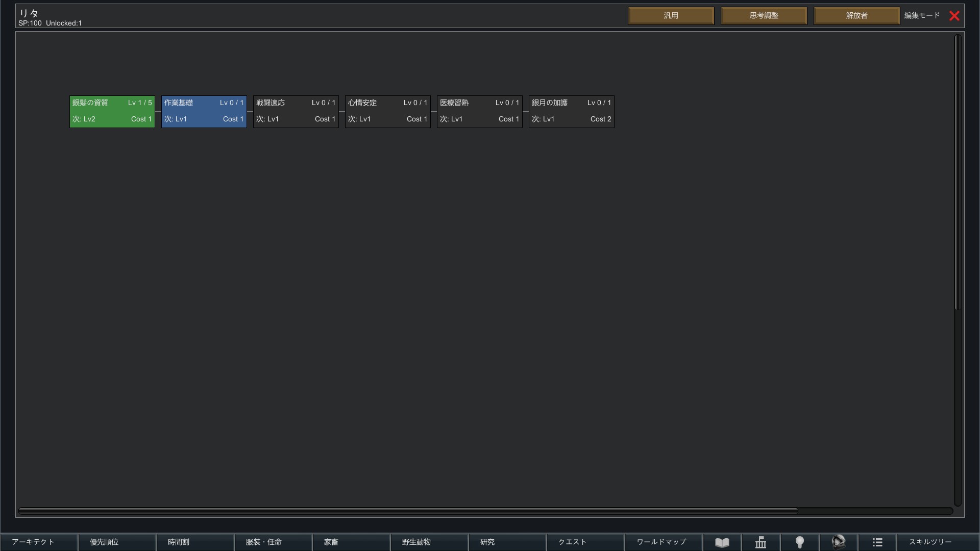Close the skill tree window with red X

click(x=954, y=16)
